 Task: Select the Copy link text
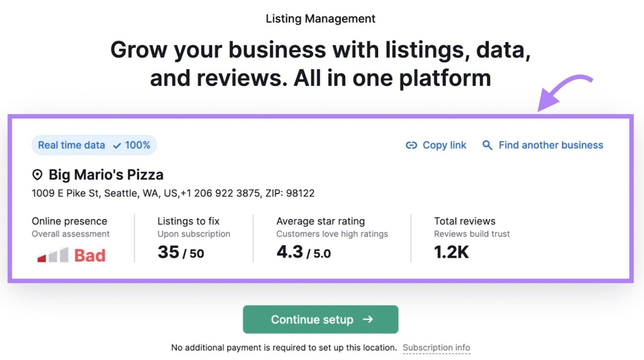[x=444, y=145]
